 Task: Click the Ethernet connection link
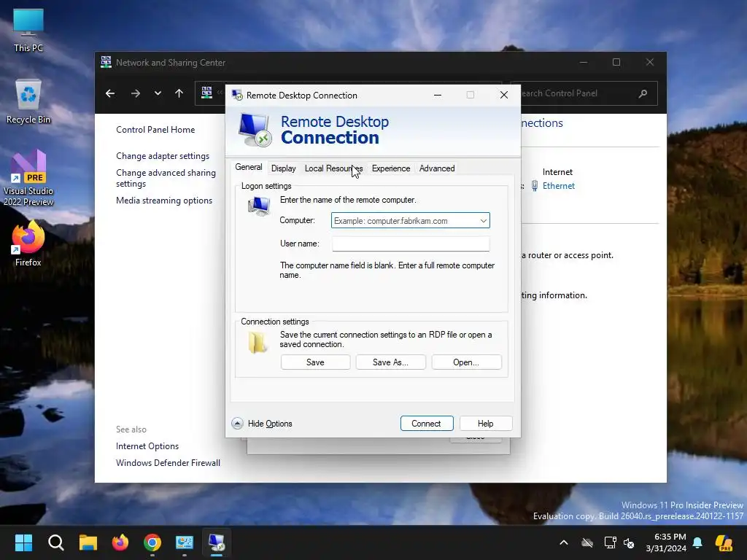click(558, 186)
